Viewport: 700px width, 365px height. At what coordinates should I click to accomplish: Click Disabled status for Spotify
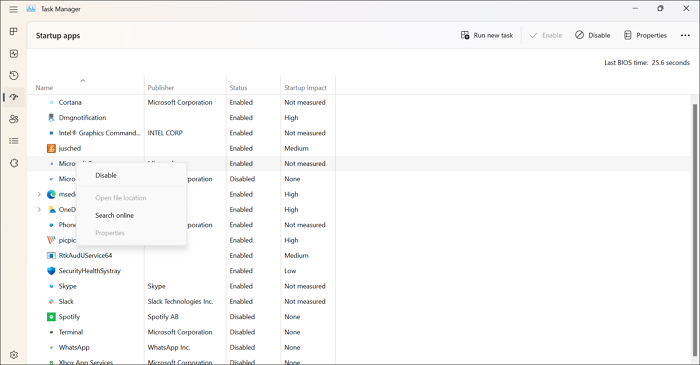(x=242, y=317)
